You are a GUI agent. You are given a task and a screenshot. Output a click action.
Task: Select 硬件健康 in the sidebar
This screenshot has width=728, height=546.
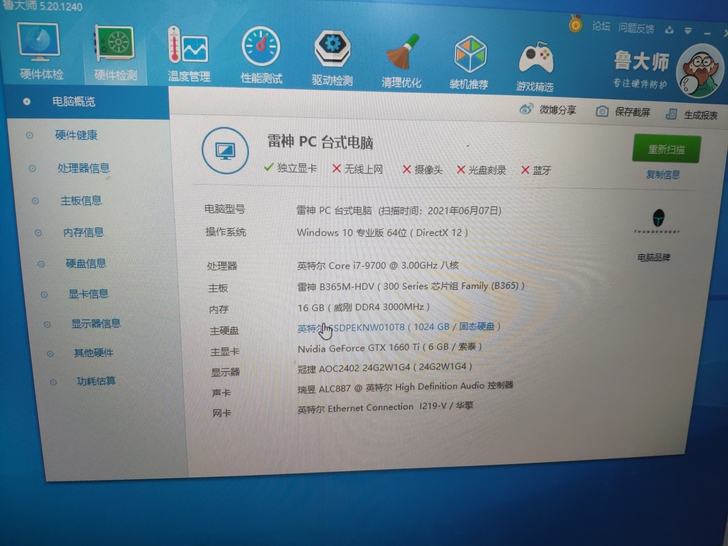(76, 135)
